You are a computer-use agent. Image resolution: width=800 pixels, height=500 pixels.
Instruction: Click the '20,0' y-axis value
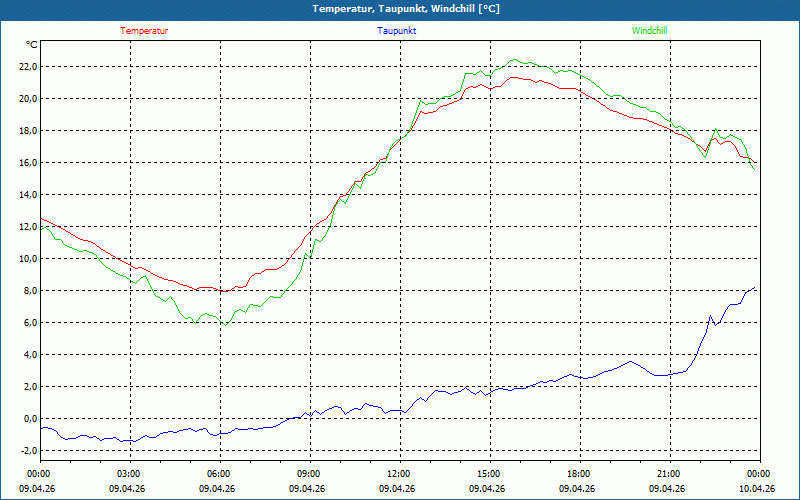click(x=28, y=98)
